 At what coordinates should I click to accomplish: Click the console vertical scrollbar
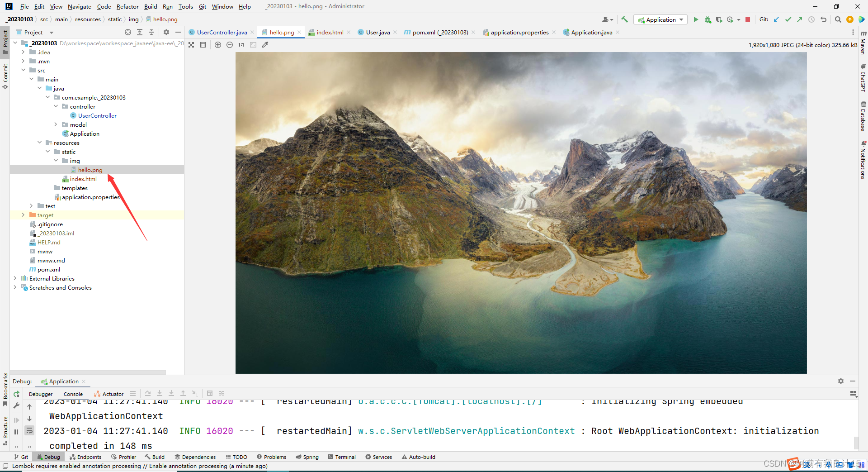[856, 443]
